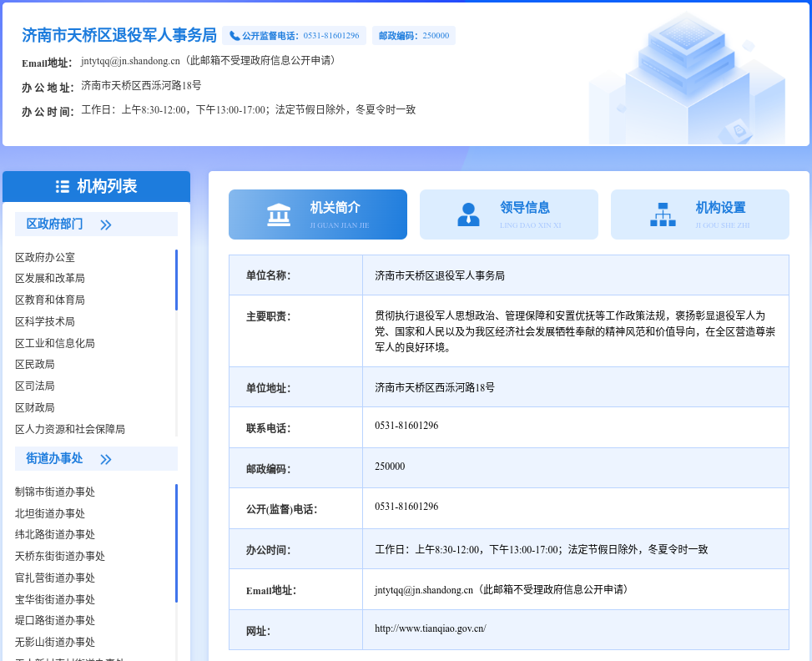Click the person icon in 领导信息 tab
Screen dimensions: 812x661
pyautogui.click(x=468, y=214)
